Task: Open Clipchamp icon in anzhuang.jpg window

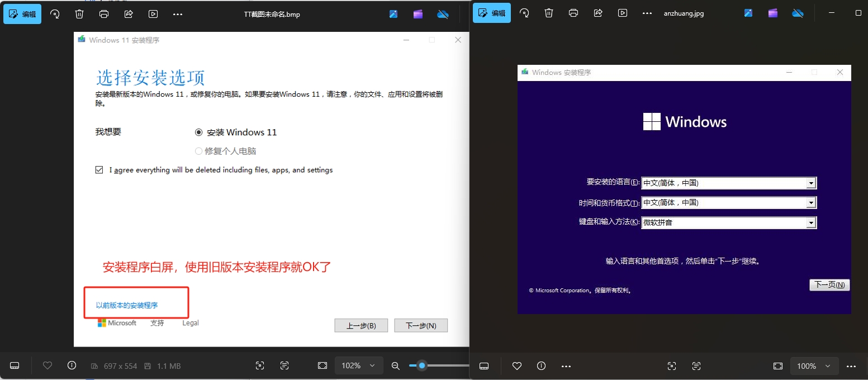Action: tap(773, 13)
